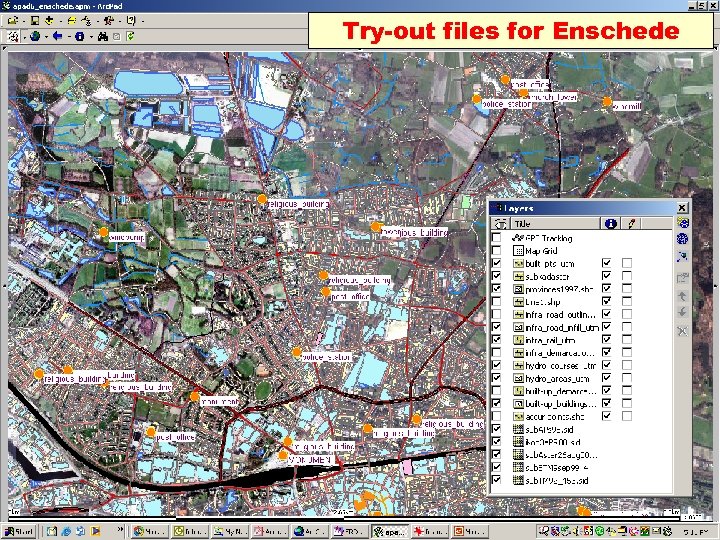This screenshot has width=720, height=540.
Task: Expand the Go Back dropdown arrow
Action: click(68, 36)
